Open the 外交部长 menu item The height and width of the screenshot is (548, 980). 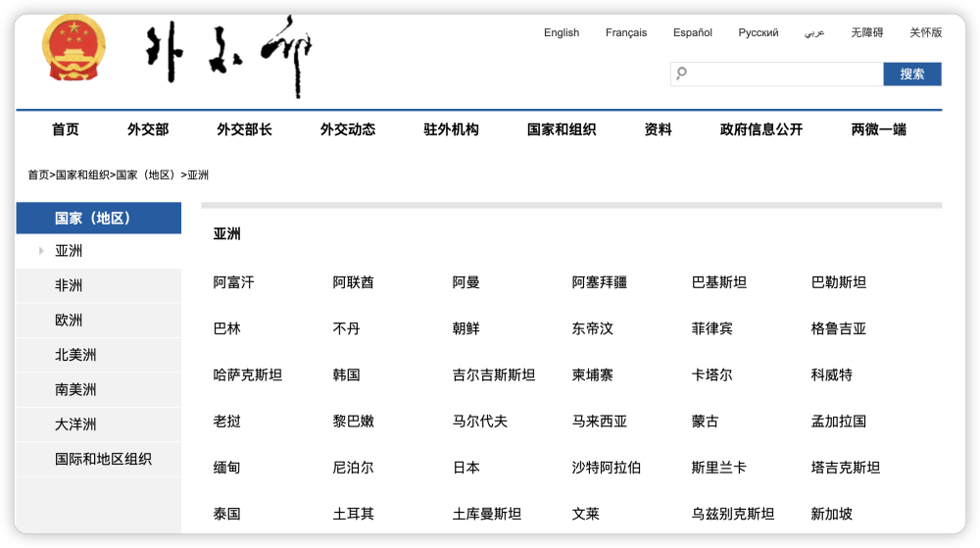click(x=244, y=129)
